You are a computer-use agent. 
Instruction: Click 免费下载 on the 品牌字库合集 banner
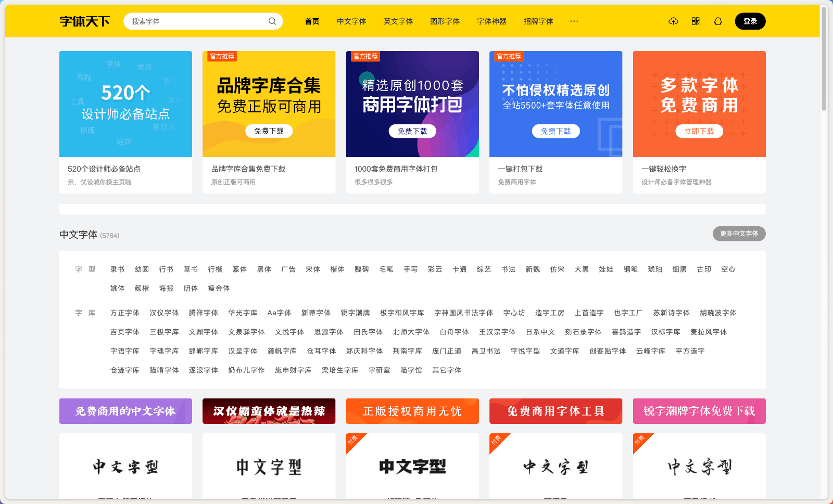point(269,131)
